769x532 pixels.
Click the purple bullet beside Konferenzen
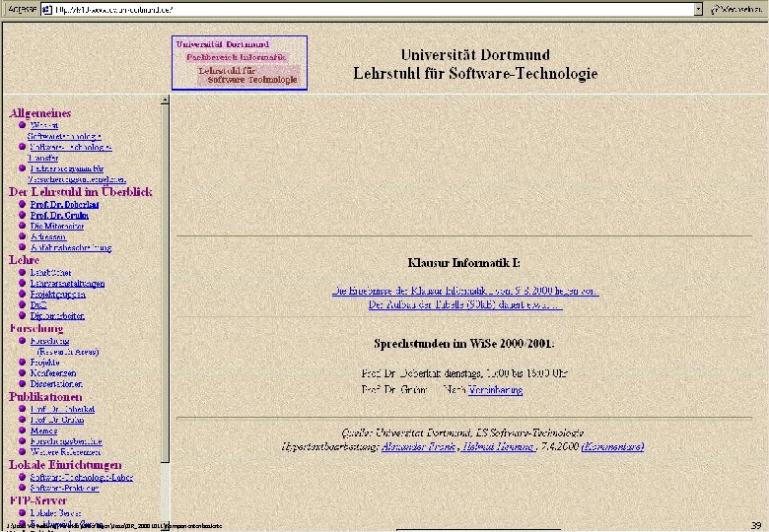pos(22,372)
